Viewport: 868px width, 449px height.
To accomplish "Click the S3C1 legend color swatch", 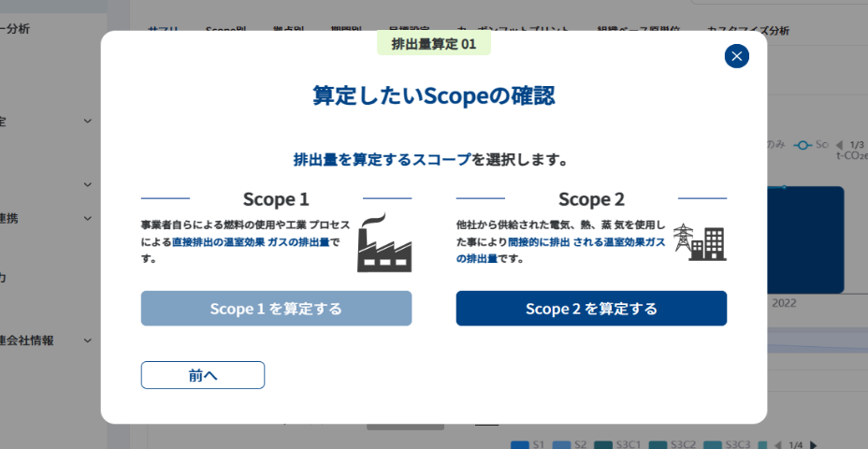I will (x=603, y=444).
